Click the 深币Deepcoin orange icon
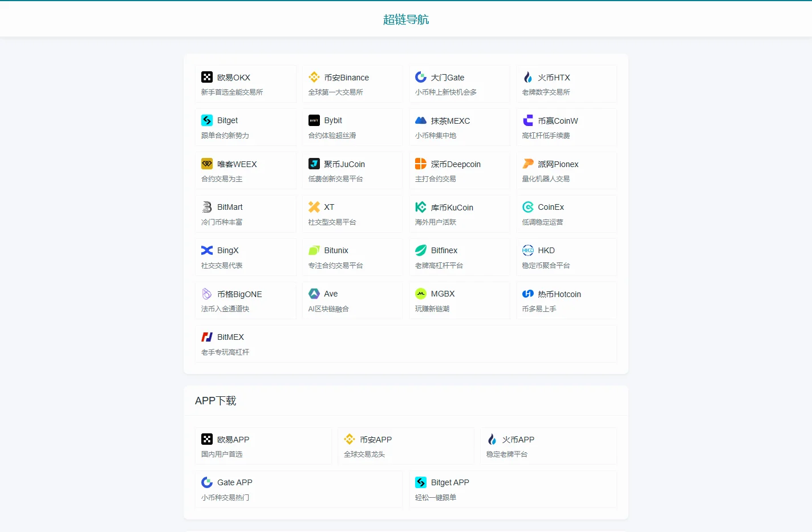Screen dimensions: 812x532 pyautogui.click(x=421, y=164)
